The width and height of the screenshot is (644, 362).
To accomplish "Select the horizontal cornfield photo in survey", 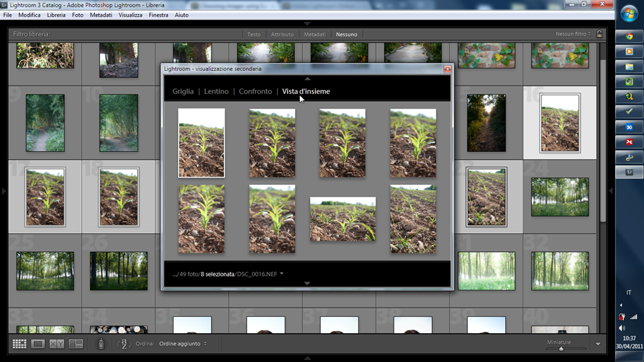I will coord(343,219).
